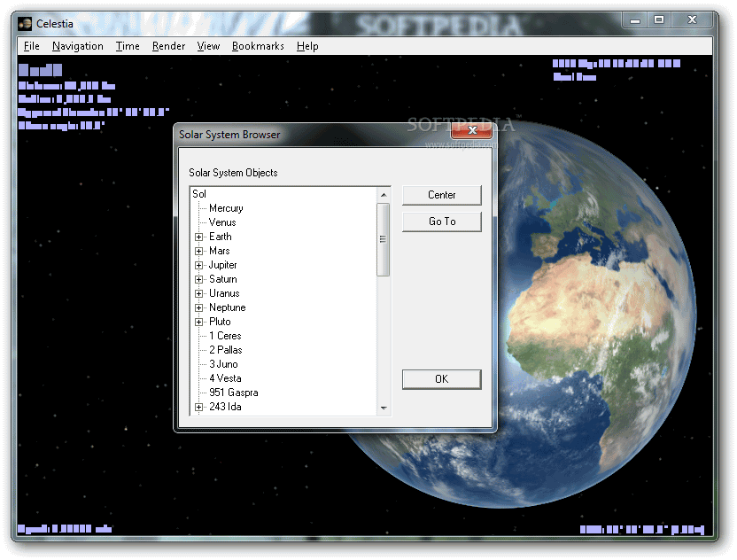Screen dimensions: 737x560
Task: Open the Time menu
Action: [x=128, y=46]
